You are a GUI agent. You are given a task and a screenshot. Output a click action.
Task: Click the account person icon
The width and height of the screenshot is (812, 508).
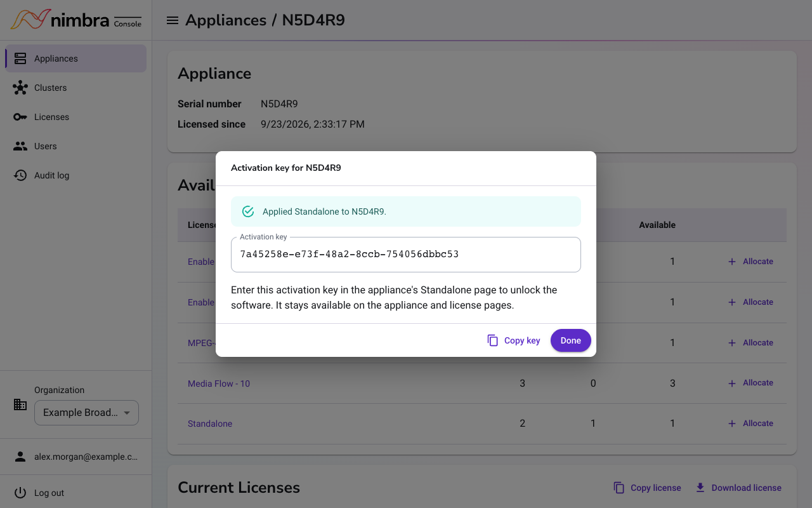20,457
